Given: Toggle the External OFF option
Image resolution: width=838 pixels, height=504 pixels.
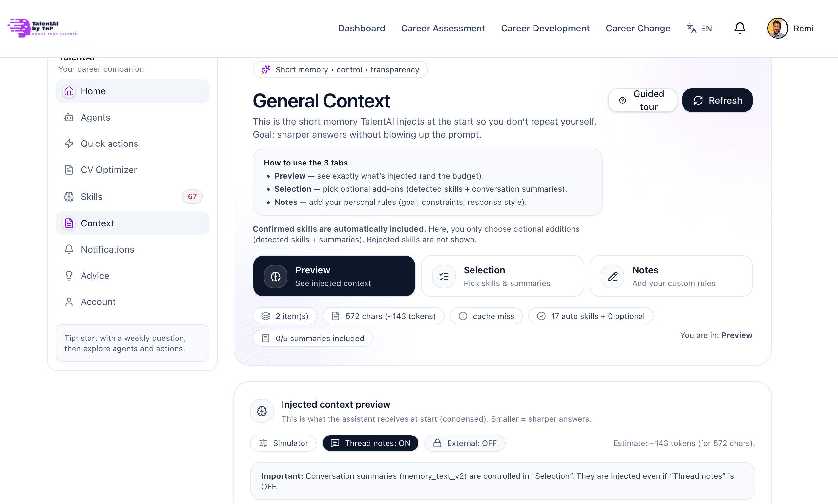Looking at the screenshot, I should [465, 443].
